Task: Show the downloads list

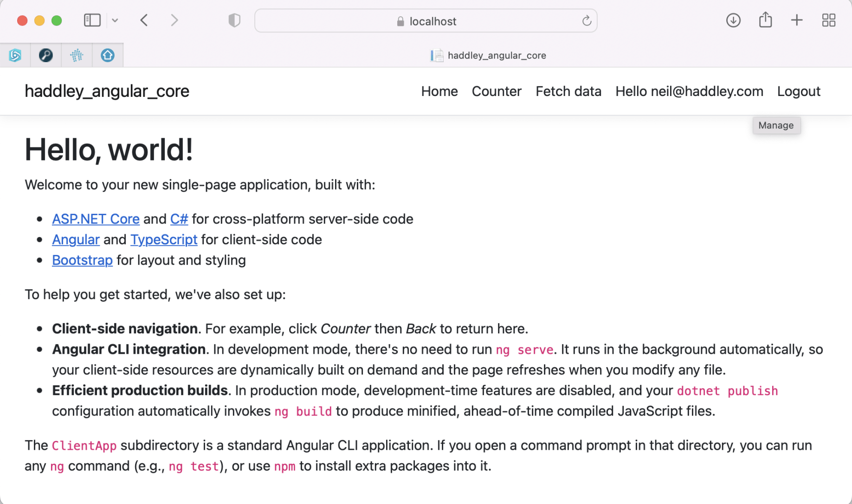Action: (x=733, y=20)
